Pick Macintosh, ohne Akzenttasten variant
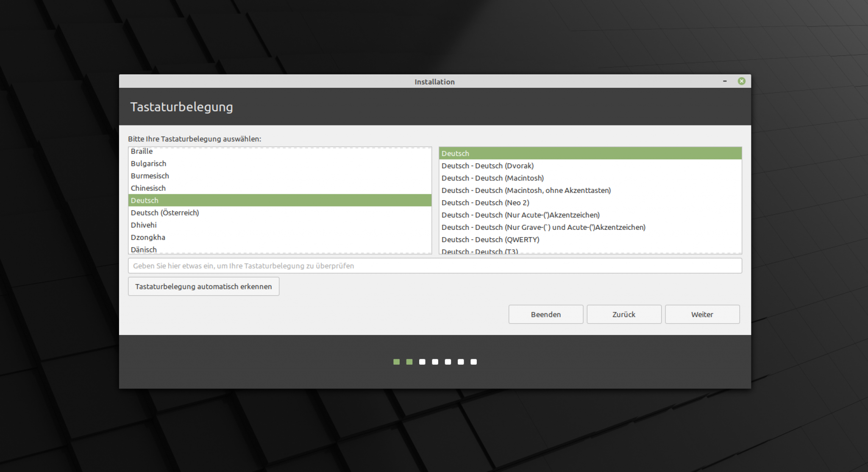This screenshot has width=868, height=472. (x=590, y=190)
